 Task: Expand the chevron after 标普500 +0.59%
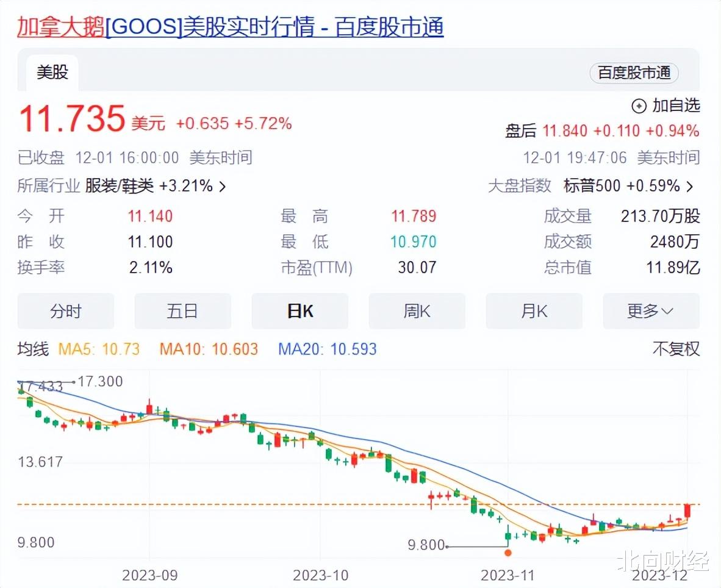point(690,186)
